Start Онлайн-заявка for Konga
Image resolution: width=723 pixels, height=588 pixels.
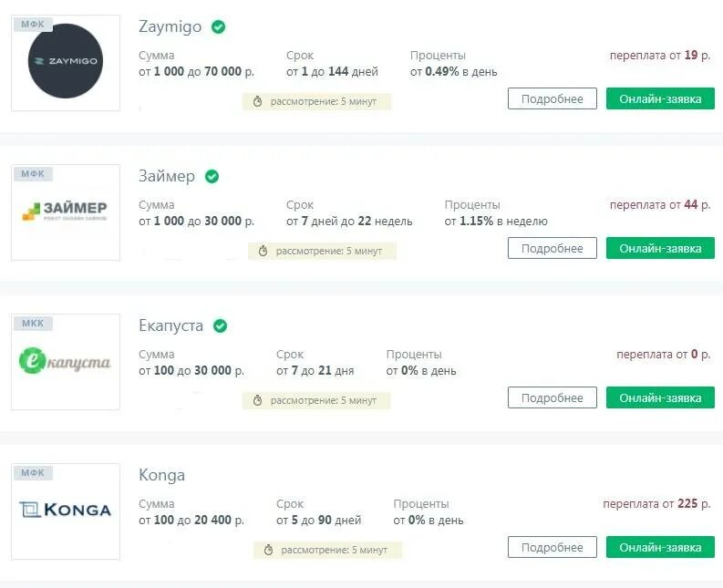[x=660, y=547]
